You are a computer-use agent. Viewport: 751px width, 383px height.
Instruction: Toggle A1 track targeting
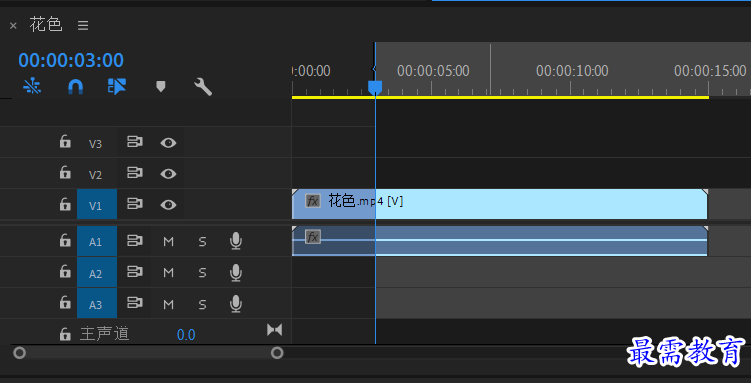[97, 241]
